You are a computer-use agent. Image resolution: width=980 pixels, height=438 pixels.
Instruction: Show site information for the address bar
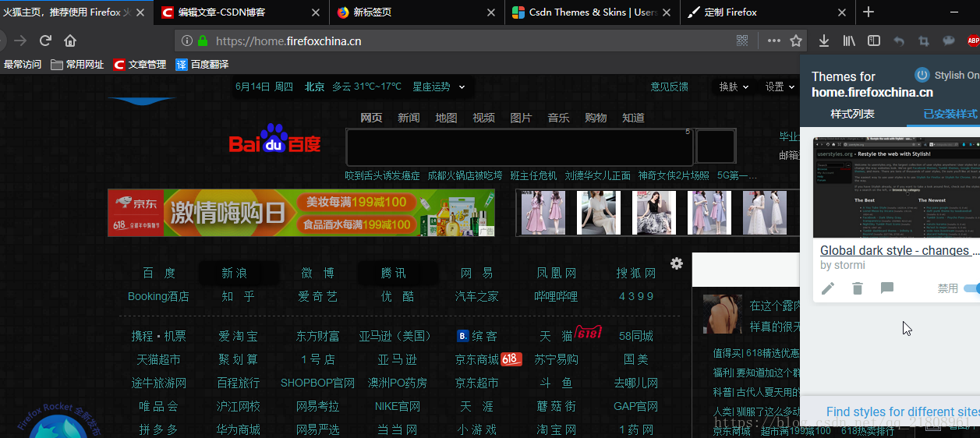186,41
